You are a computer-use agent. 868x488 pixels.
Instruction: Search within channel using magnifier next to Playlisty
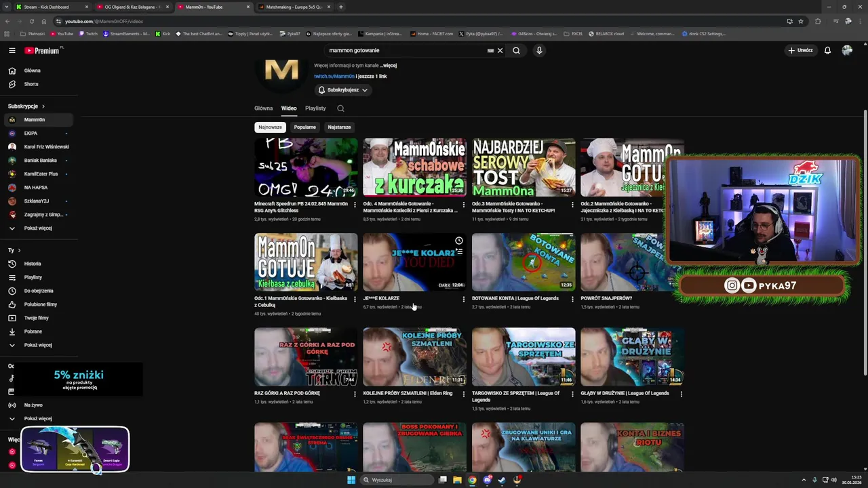click(x=340, y=108)
